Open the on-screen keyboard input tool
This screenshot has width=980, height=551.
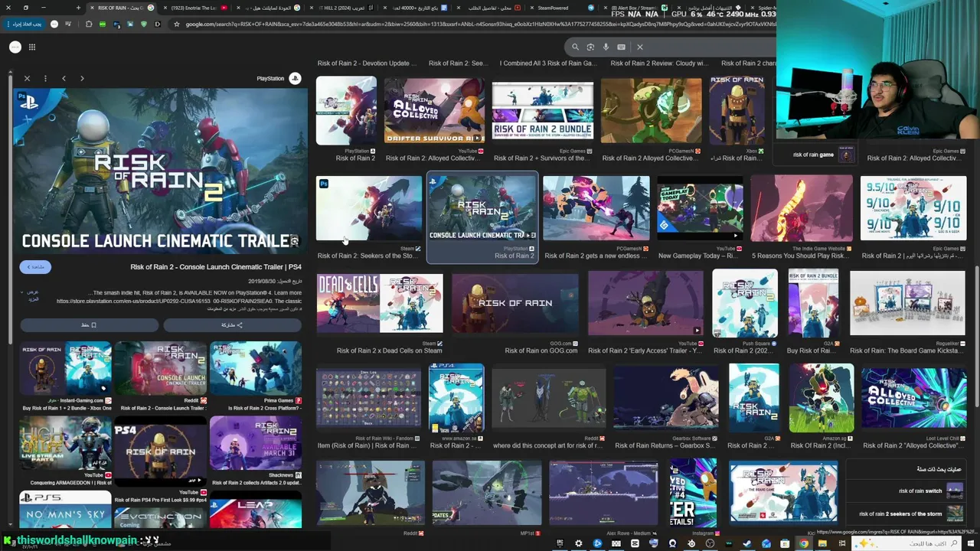click(621, 47)
